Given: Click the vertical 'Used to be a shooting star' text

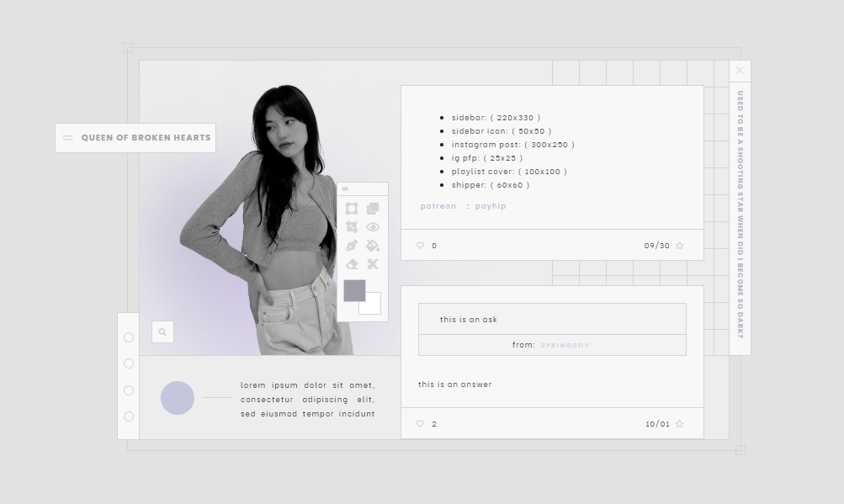Looking at the screenshot, I should click(740, 215).
